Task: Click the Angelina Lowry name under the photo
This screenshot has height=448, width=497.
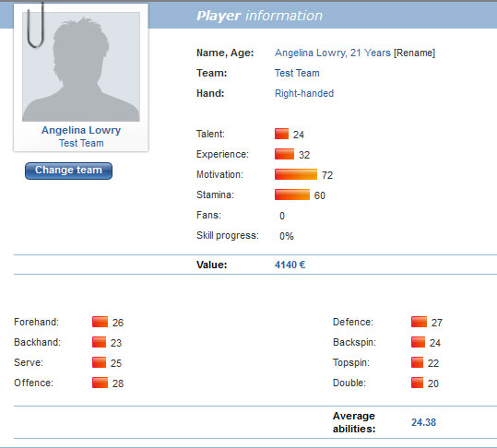Action: pyautogui.click(x=81, y=130)
